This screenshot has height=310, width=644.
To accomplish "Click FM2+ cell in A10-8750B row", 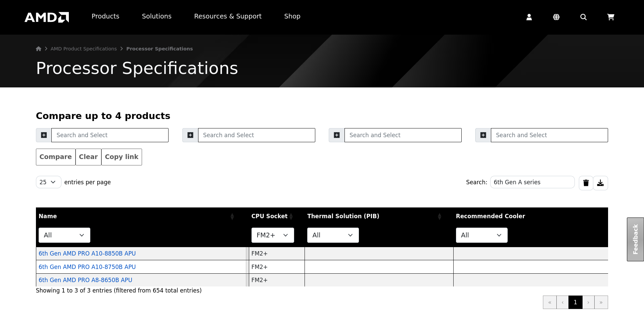I will pyautogui.click(x=277, y=267).
